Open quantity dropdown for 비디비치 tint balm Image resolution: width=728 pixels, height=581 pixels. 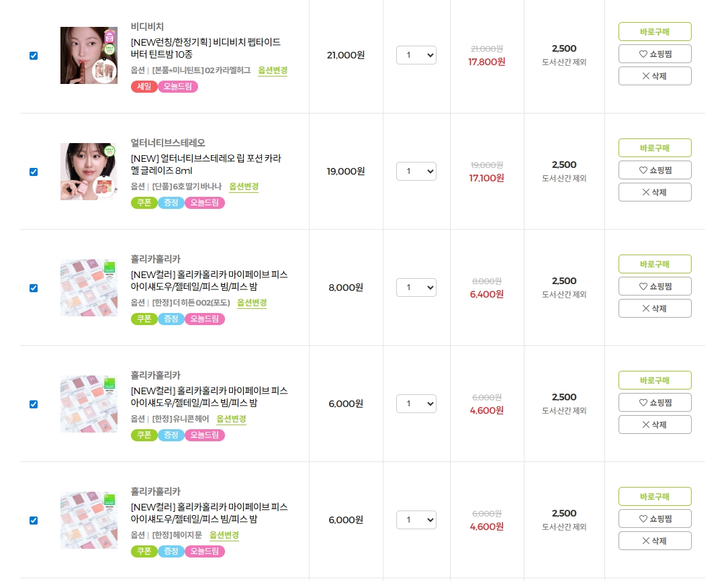[416, 55]
